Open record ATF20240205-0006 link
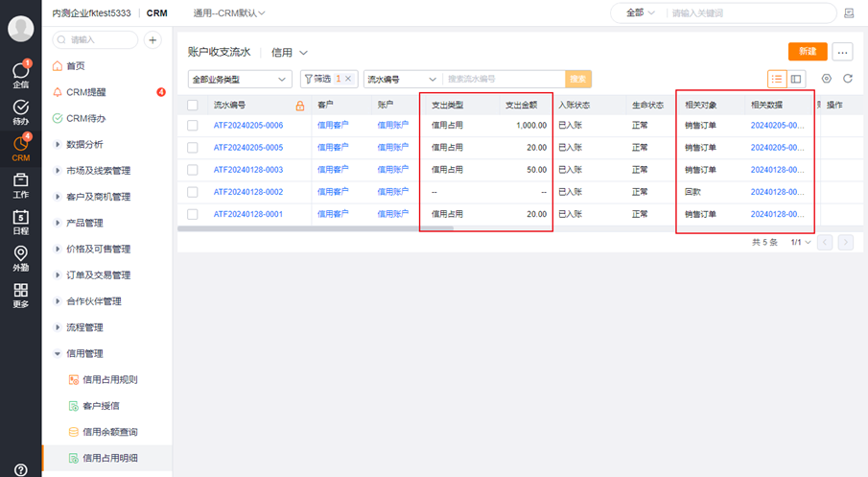 248,125
